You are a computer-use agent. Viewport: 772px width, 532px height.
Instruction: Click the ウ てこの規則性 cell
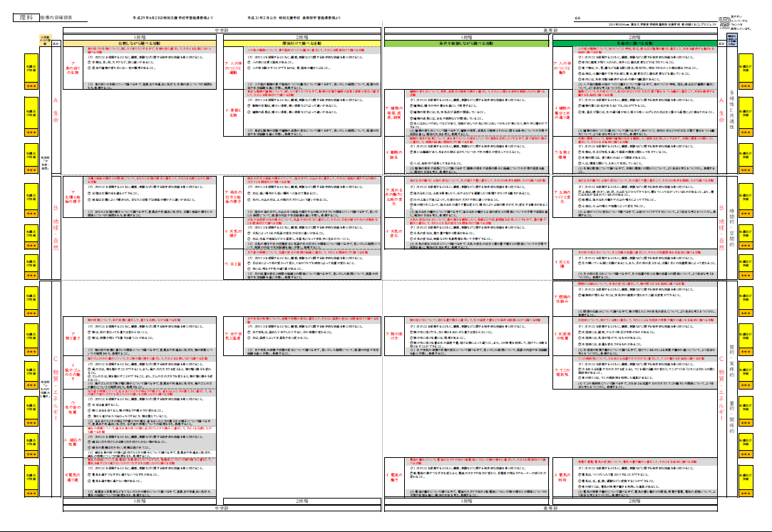(562, 372)
